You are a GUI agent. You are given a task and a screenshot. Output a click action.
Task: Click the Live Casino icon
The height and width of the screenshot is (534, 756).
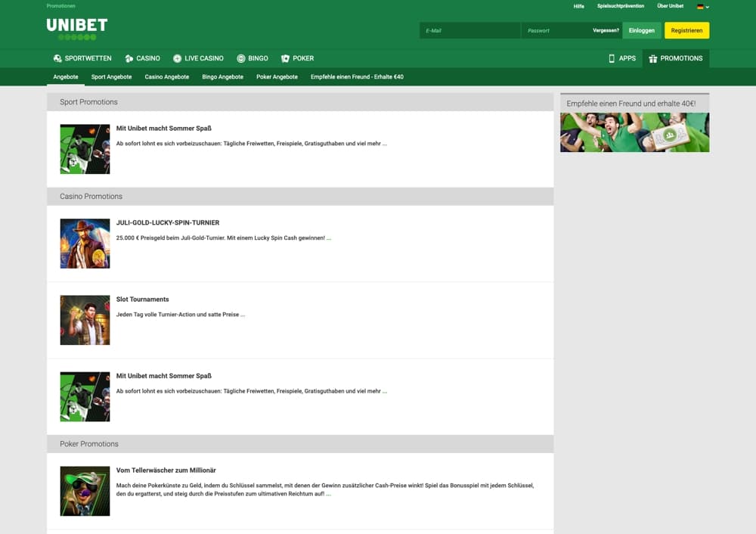177,58
